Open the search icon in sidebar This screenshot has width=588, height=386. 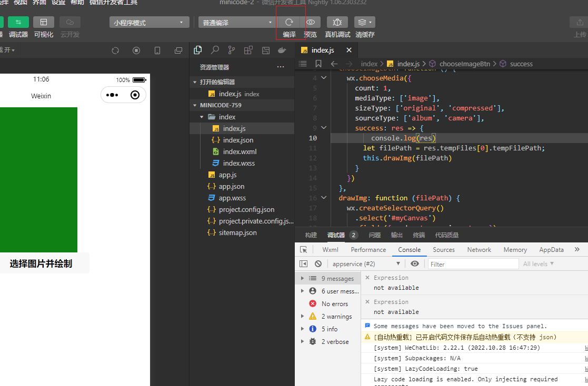(215, 50)
